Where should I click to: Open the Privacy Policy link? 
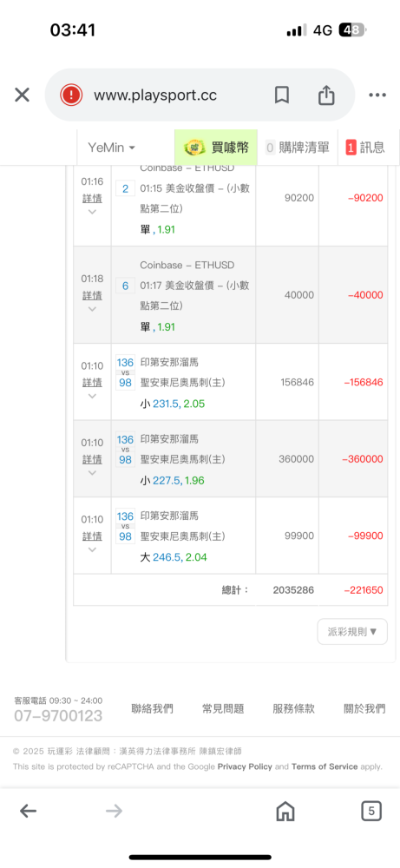(x=245, y=766)
